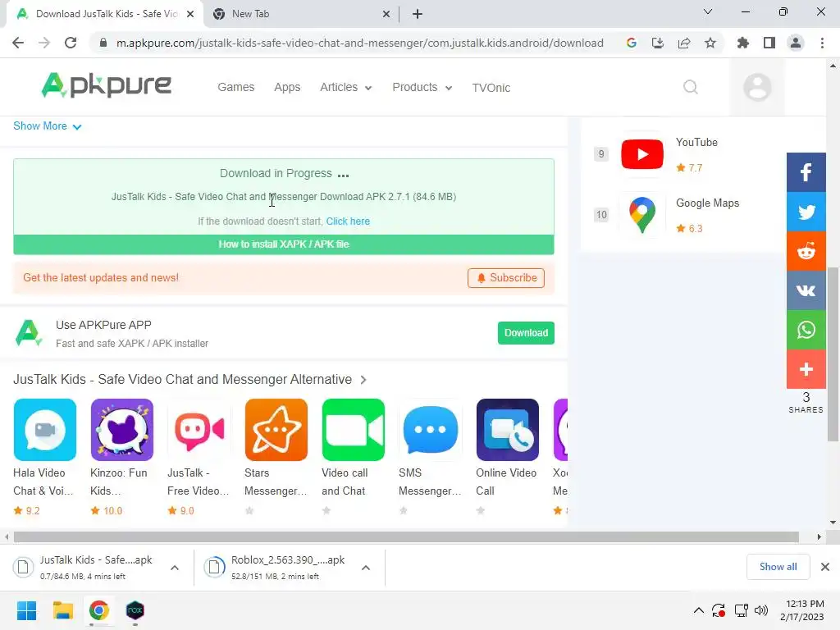Open options arrow for JusTalk Kids download

[x=175, y=568]
